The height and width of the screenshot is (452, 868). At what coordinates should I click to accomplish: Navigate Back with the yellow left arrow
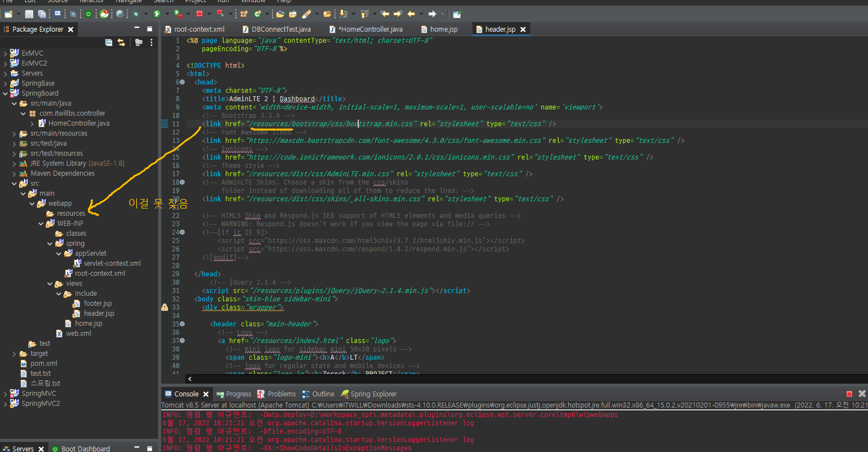[x=411, y=14]
